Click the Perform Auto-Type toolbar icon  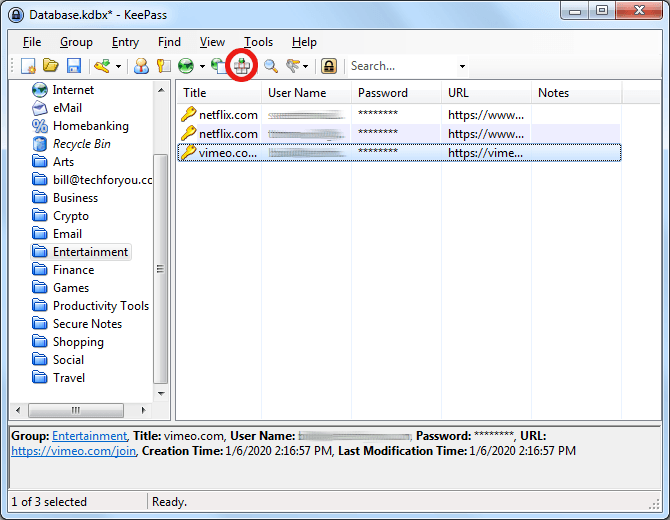click(241, 66)
